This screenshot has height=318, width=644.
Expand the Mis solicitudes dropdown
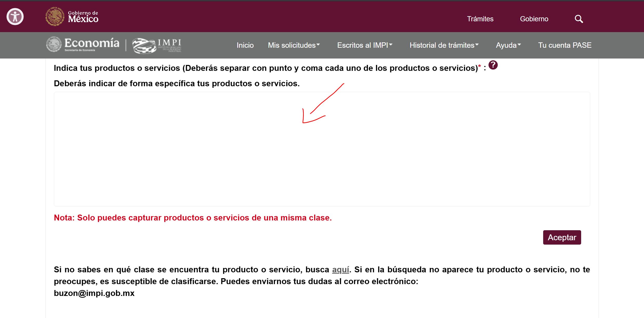(x=294, y=45)
